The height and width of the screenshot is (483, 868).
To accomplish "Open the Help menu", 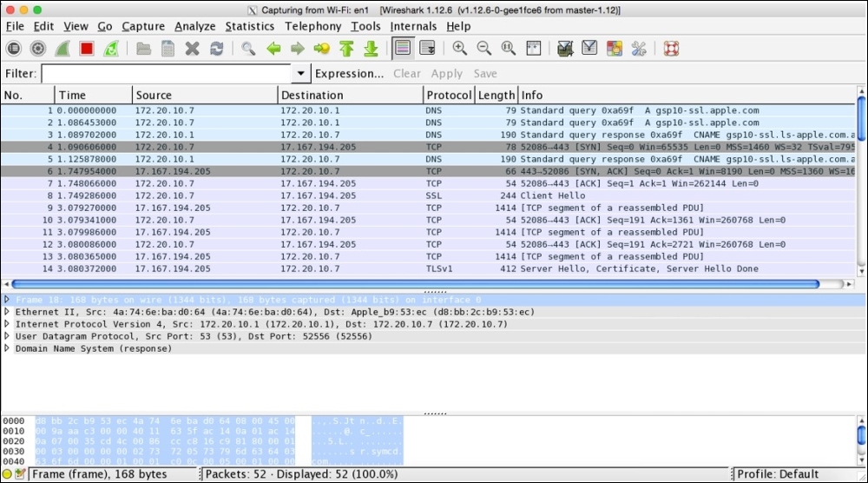I will pyautogui.click(x=458, y=26).
